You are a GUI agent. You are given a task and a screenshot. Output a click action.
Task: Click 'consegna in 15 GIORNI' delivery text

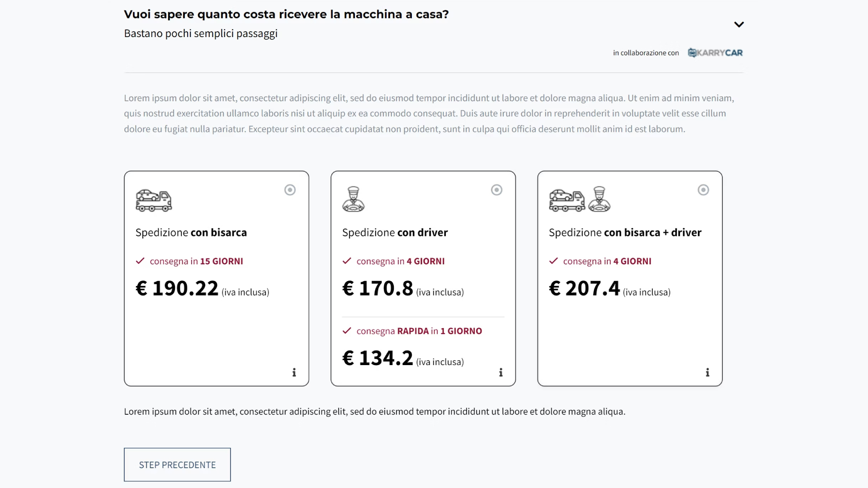(196, 261)
